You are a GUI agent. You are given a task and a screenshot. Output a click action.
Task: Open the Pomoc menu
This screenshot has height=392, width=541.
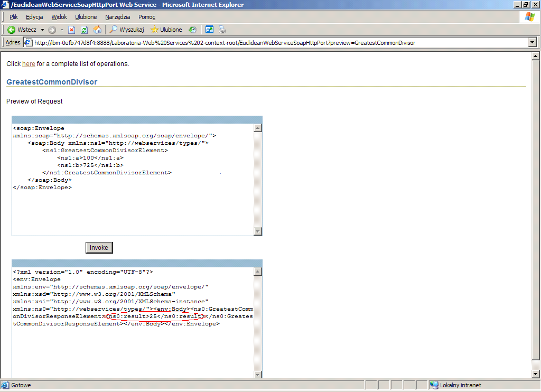[147, 17]
